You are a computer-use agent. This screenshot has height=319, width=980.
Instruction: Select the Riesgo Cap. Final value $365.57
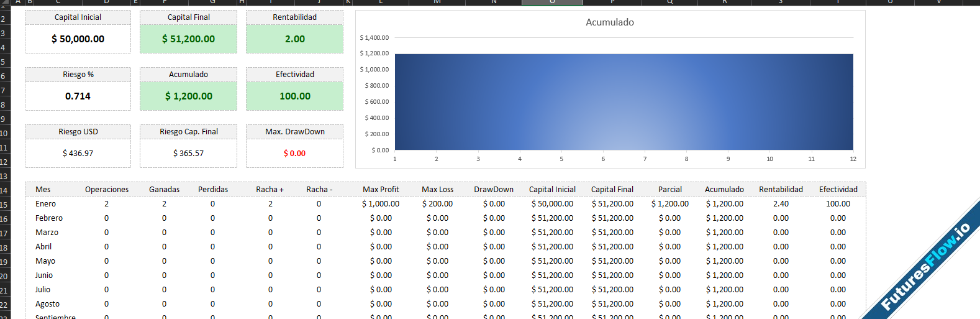tap(188, 154)
